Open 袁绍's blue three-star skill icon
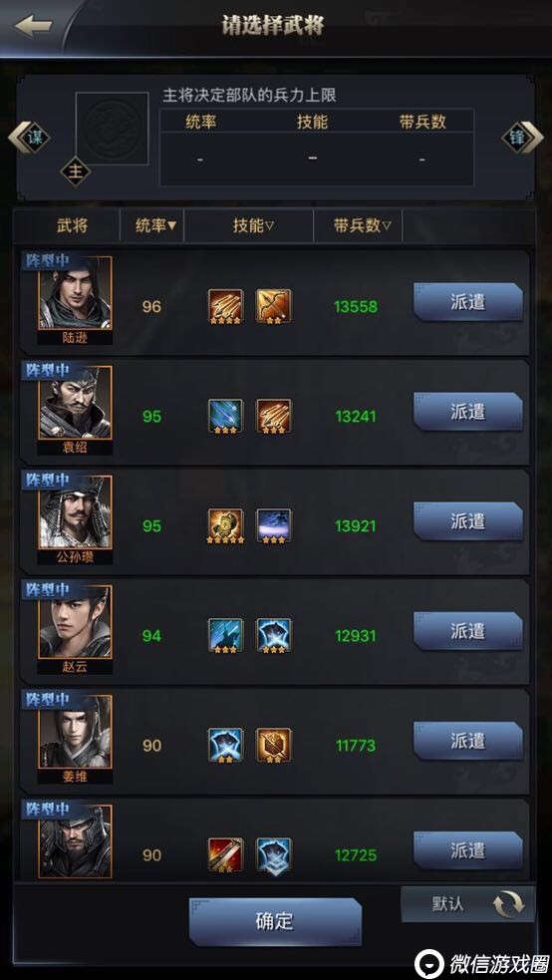This screenshot has width=552, height=980. [x=225, y=417]
